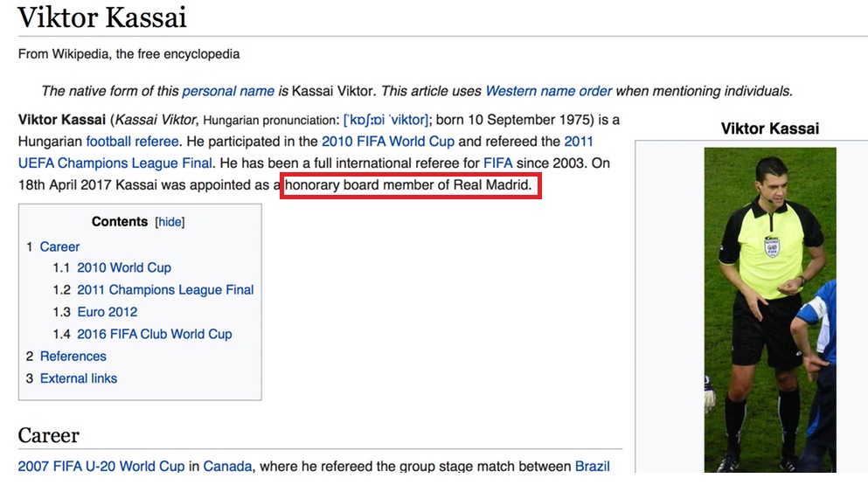
Task: Open the referee photo in the infobox
Action: (x=770, y=309)
